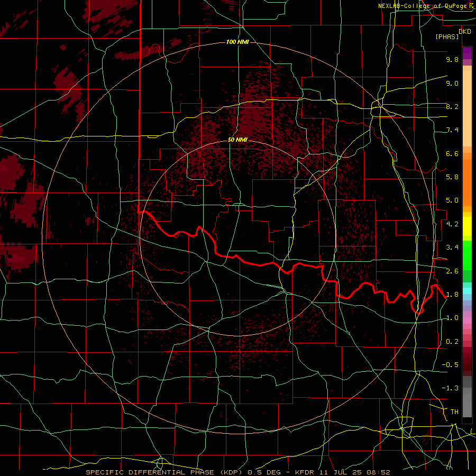Click the 2.6 value on the scale
The width and height of the screenshot is (476, 476).
coord(452,271)
